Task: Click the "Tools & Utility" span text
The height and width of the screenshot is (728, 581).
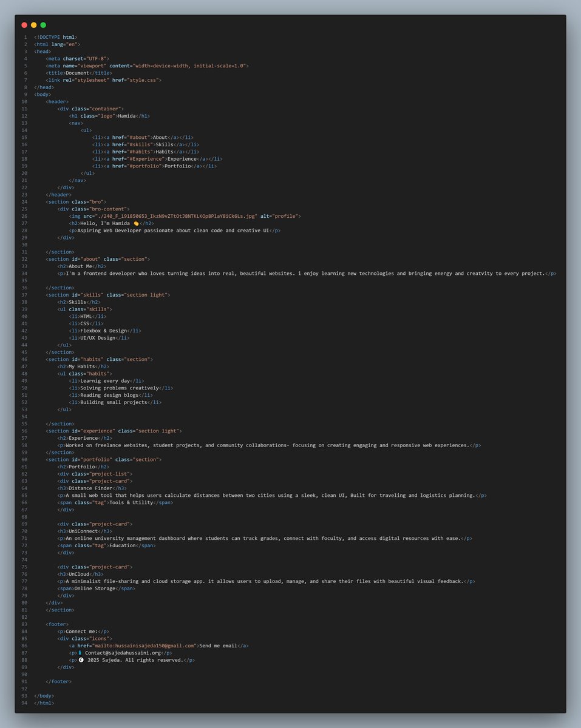Action: [x=131, y=502]
